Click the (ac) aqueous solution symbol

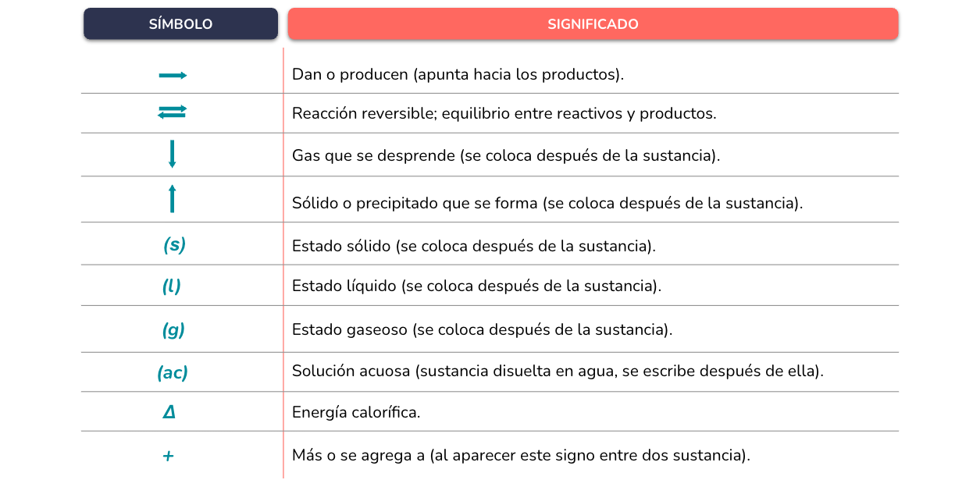(x=173, y=373)
